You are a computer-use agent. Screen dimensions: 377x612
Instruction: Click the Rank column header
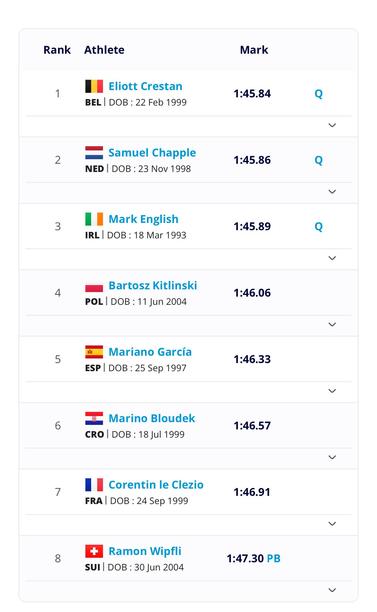[57, 50]
